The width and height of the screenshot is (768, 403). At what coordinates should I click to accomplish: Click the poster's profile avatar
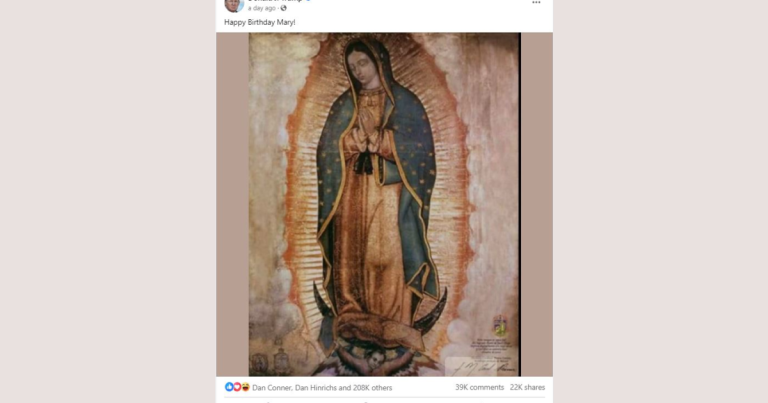(234, 4)
